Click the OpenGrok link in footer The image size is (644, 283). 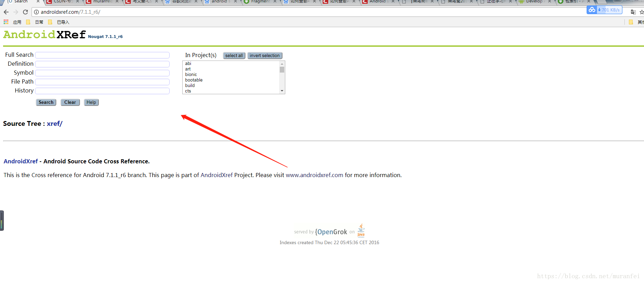[x=331, y=232]
